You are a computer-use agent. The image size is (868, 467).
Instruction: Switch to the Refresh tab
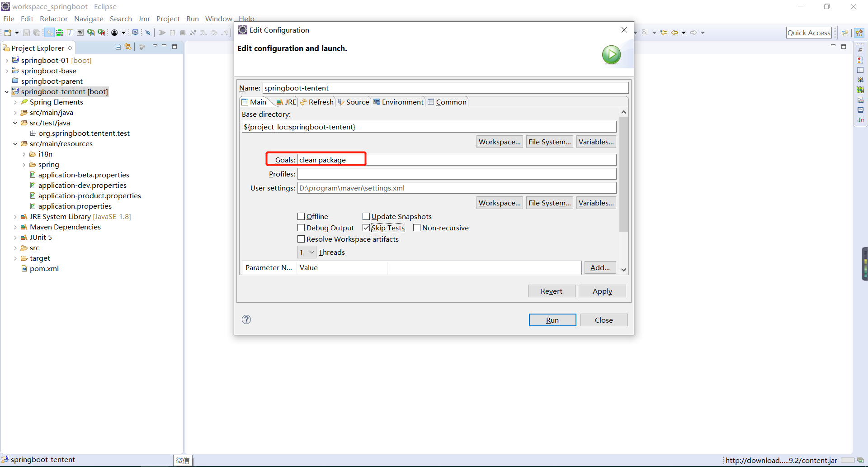point(317,102)
